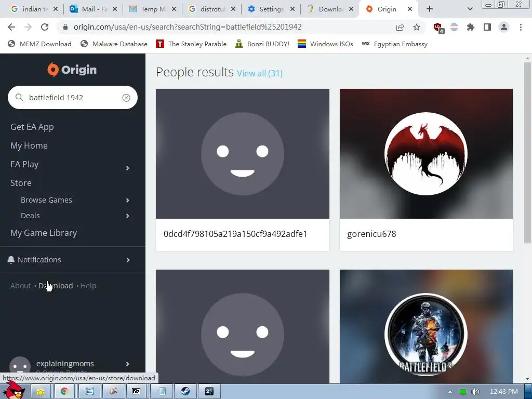Open Get EA App
Image resolution: width=532 pixels, height=399 pixels.
point(32,127)
